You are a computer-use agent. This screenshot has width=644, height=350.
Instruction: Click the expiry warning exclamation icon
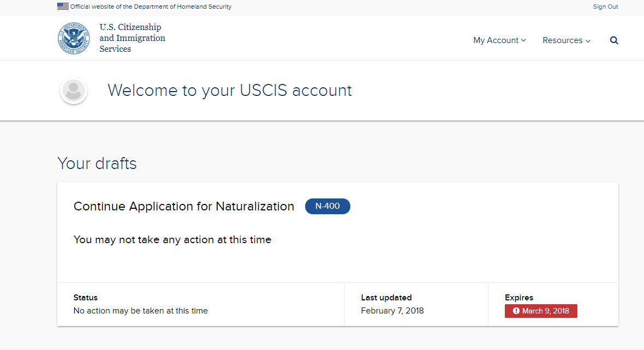tap(516, 311)
